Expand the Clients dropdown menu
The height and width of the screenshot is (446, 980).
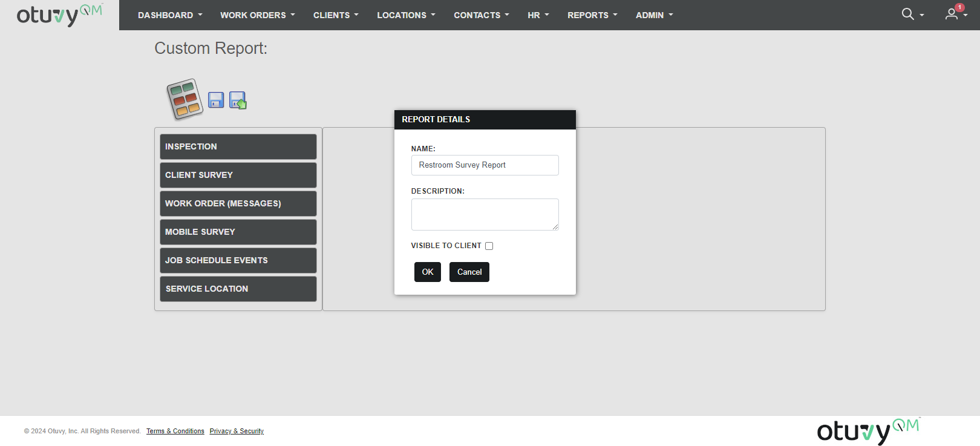(x=336, y=15)
